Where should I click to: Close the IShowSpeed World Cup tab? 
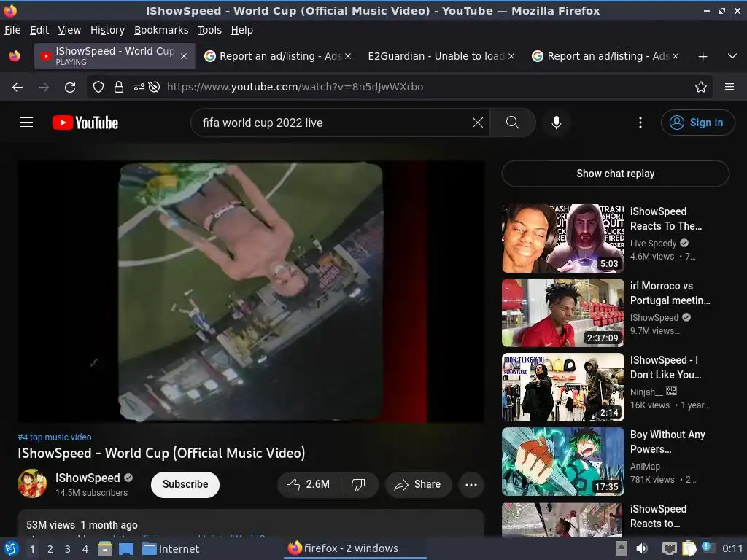(184, 56)
